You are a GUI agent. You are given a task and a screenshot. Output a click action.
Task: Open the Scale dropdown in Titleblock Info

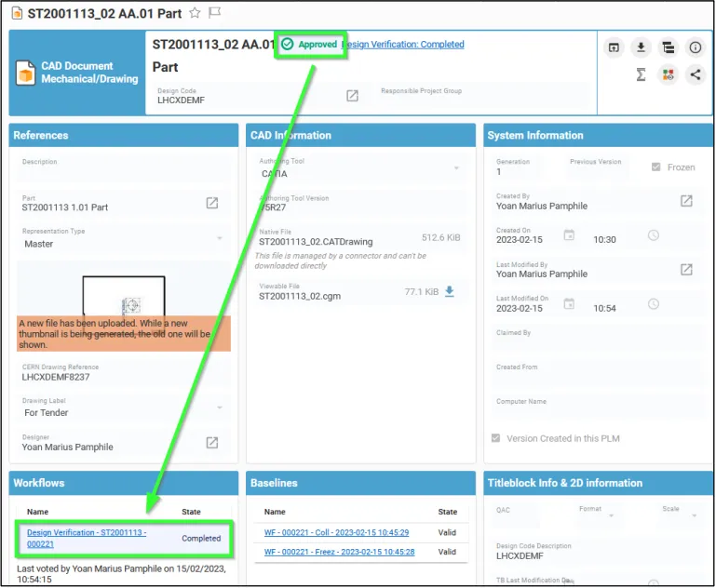point(694,515)
